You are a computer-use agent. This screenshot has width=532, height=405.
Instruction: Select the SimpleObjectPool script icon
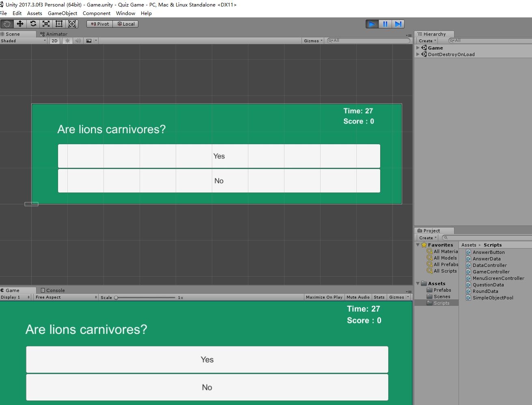pos(469,298)
